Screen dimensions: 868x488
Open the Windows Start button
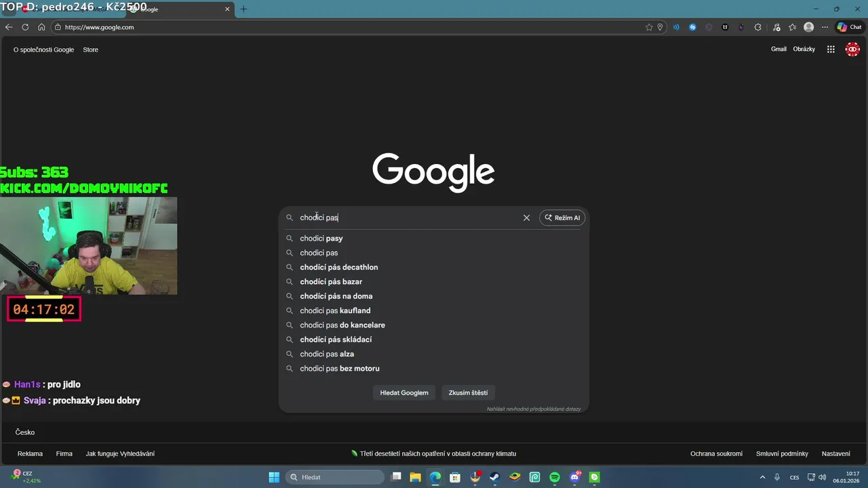[274, 477]
